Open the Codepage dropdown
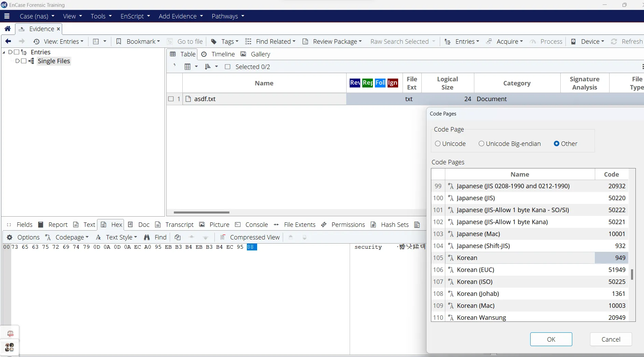 tap(67, 237)
